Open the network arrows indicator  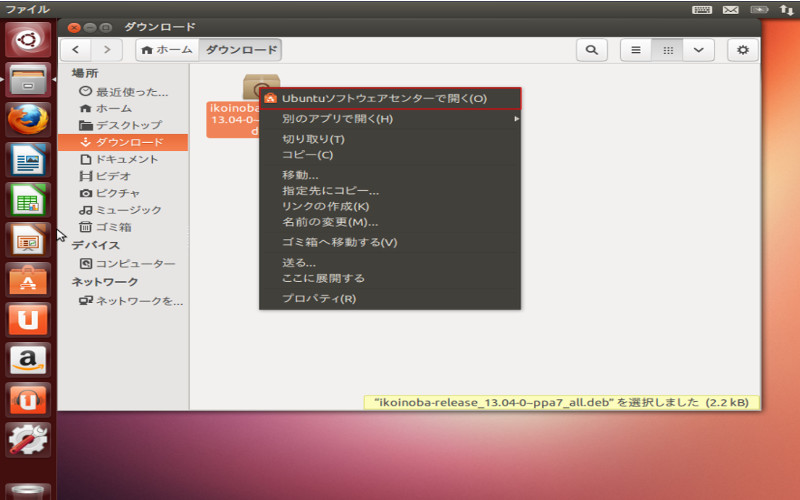coord(786,10)
